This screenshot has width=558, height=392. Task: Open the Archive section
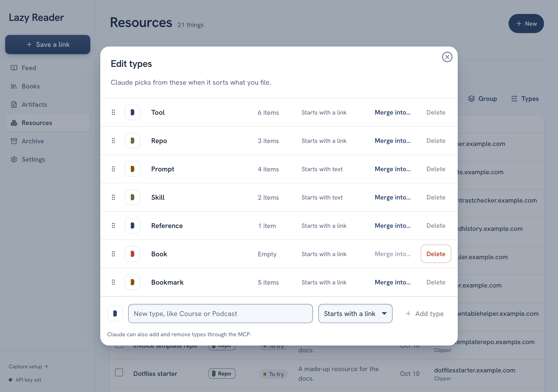48,141
